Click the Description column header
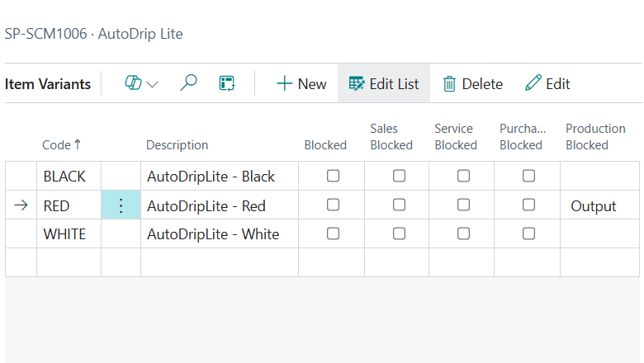 pyautogui.click(x=177, y=145)
